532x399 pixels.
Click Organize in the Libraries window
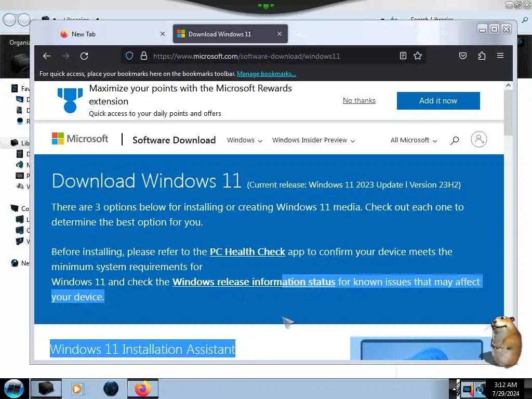20,43
